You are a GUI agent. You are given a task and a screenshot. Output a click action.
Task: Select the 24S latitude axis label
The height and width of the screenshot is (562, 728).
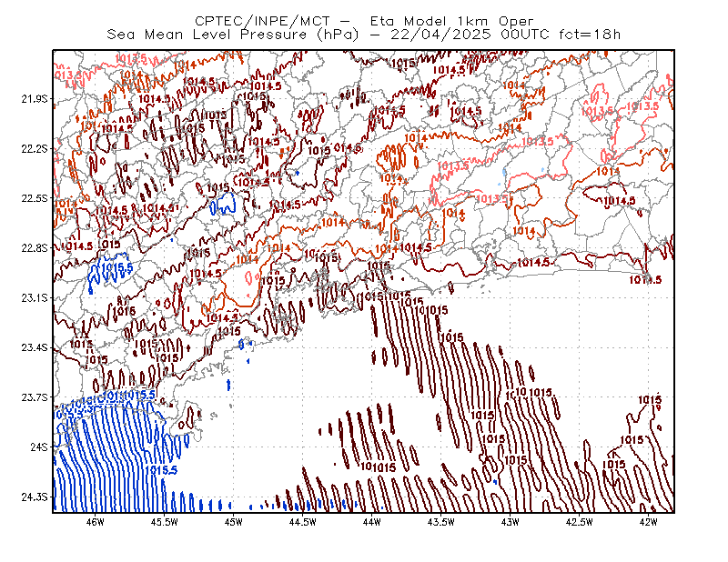[x=39, y=447]
